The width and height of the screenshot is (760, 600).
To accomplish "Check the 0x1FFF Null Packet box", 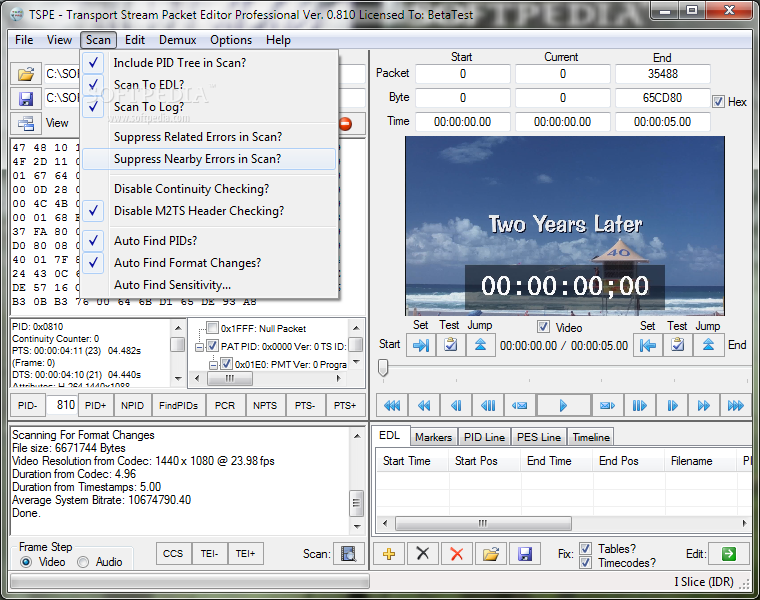I will click(x=212, y=328).
